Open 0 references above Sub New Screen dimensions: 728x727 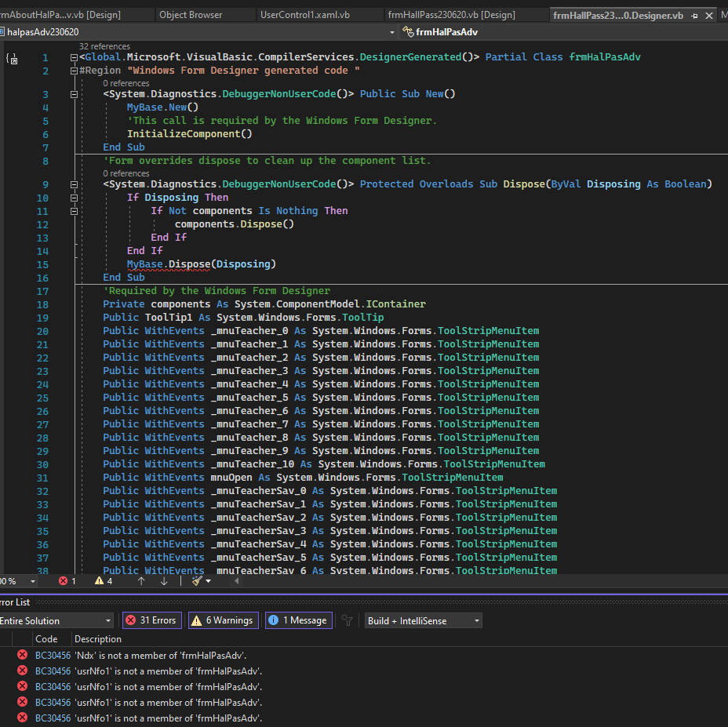[126, 83]
